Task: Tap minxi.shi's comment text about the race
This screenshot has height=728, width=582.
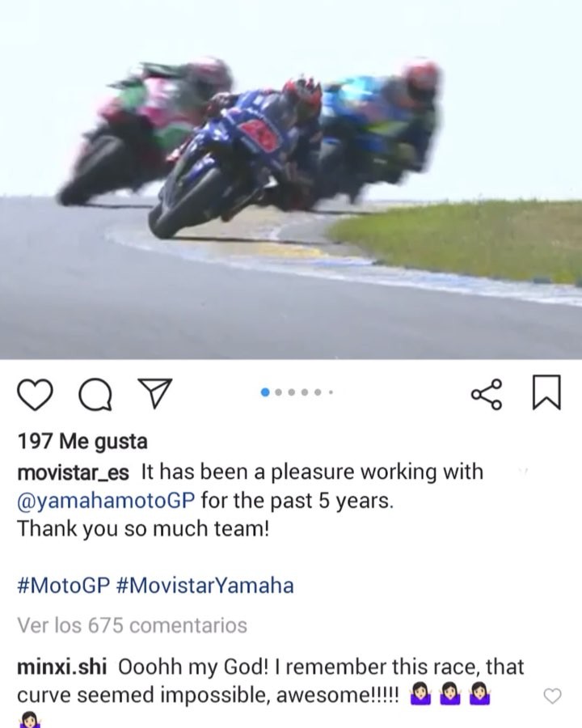Action: tap(271, 681)
